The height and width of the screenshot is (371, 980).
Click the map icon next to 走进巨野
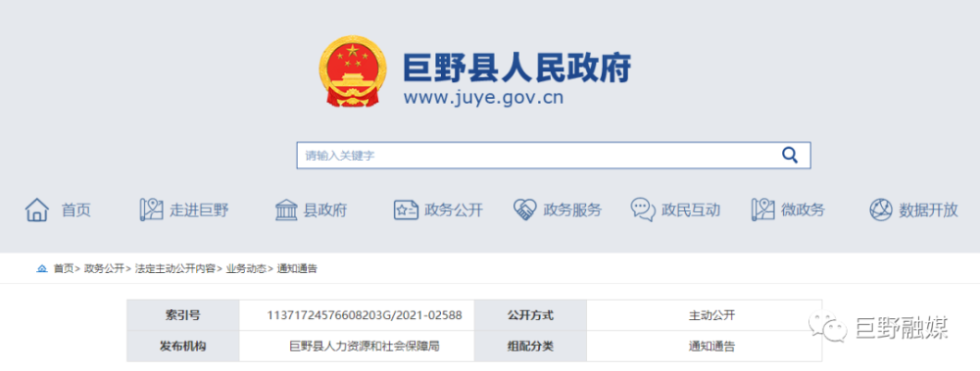click(151, 209)
